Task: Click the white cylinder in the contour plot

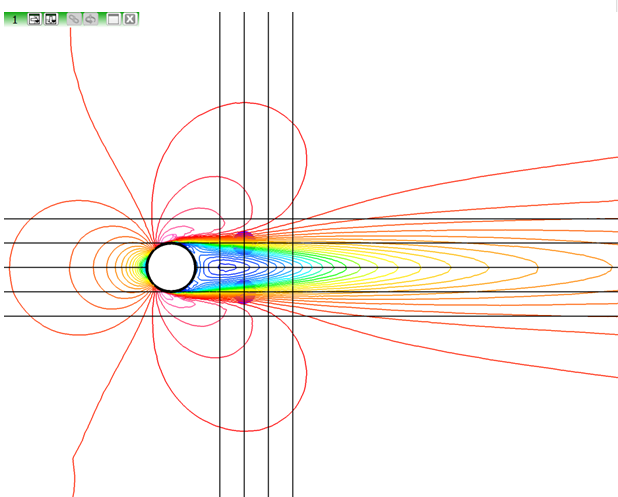Action: 171,267
